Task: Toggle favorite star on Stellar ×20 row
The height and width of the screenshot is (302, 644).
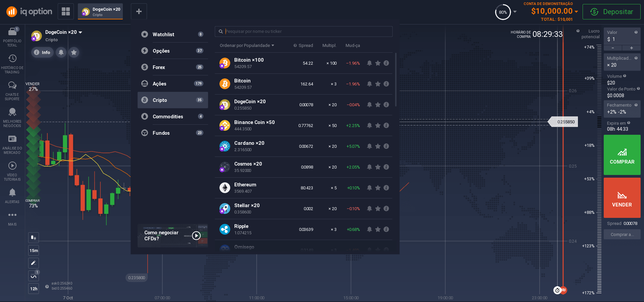Action: (378, 208)
